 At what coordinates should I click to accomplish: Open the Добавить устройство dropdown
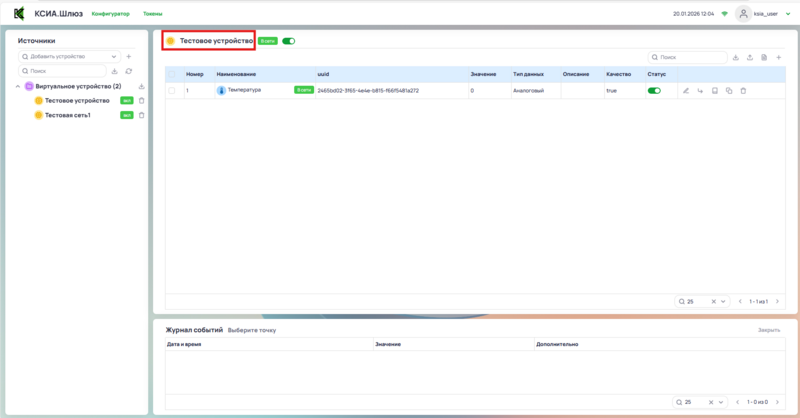(69, 57)
